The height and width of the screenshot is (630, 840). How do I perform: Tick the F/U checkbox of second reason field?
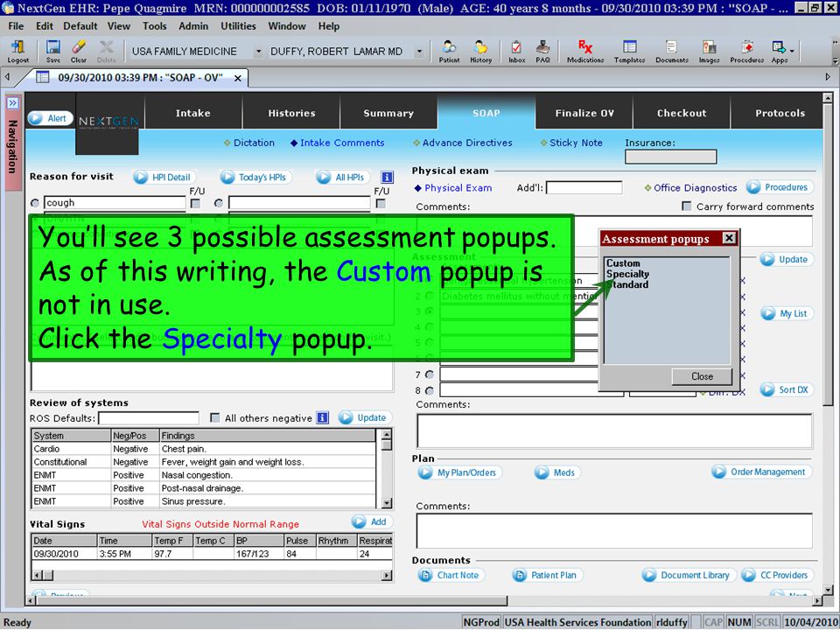(x=381, y=204)
